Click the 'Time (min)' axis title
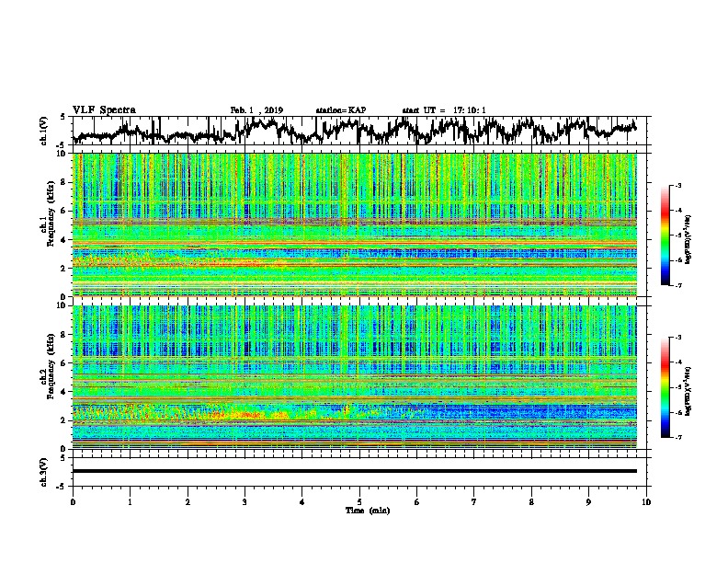This screenshot has width=728, height=563. pos(368,511)
